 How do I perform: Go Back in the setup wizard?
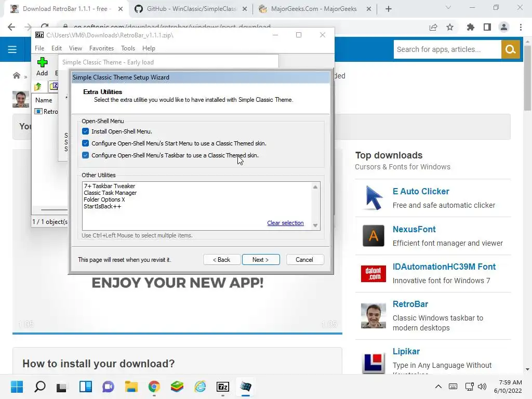(x=222, y=260)
